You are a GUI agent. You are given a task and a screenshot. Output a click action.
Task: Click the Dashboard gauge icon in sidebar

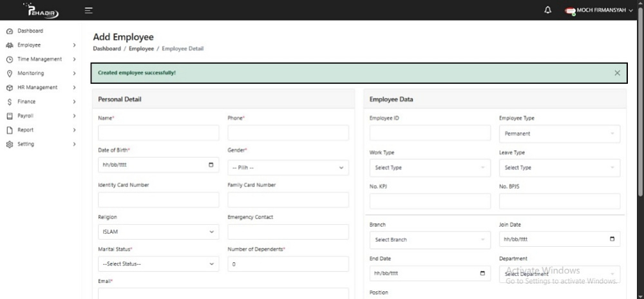click(10, 31)
